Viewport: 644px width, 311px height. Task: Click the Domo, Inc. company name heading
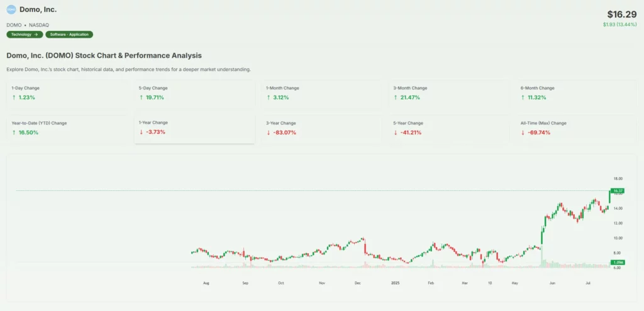[38, 9]
